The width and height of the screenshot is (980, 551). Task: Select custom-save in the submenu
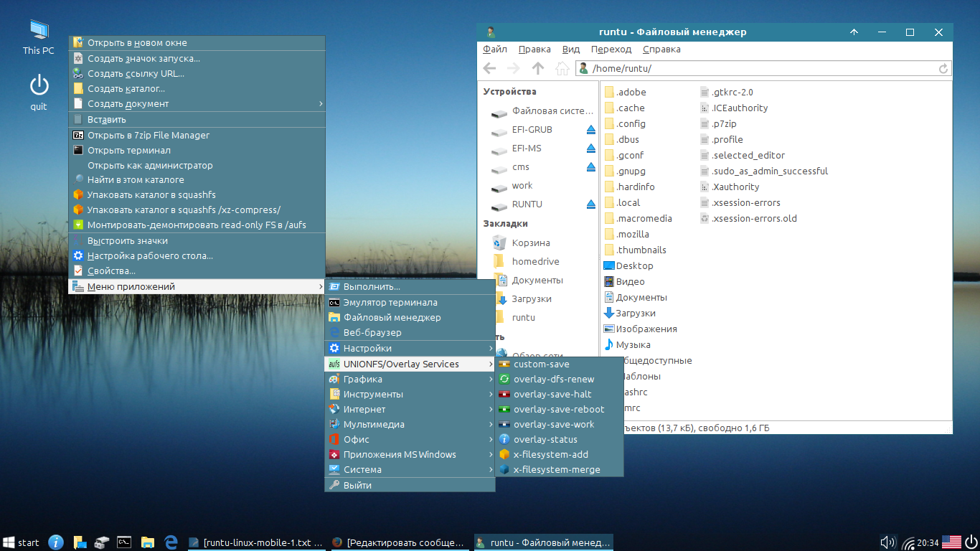[x=559, y=364]
